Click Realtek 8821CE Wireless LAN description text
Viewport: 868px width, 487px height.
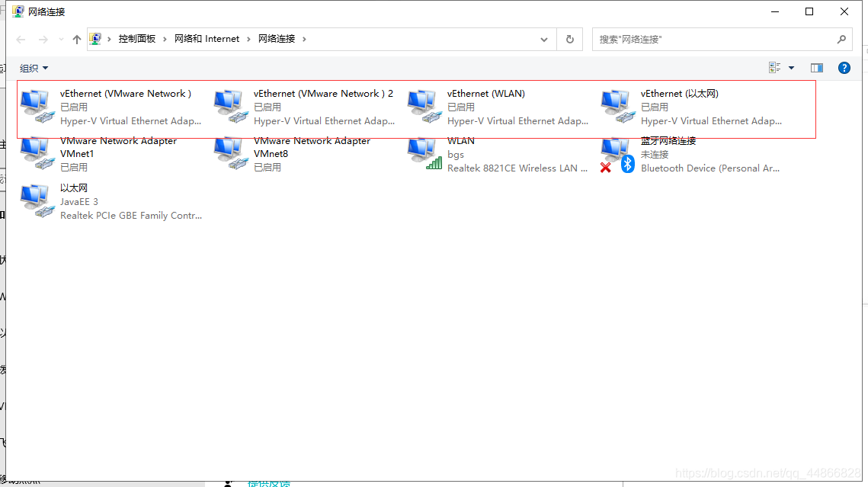(517, 168)
